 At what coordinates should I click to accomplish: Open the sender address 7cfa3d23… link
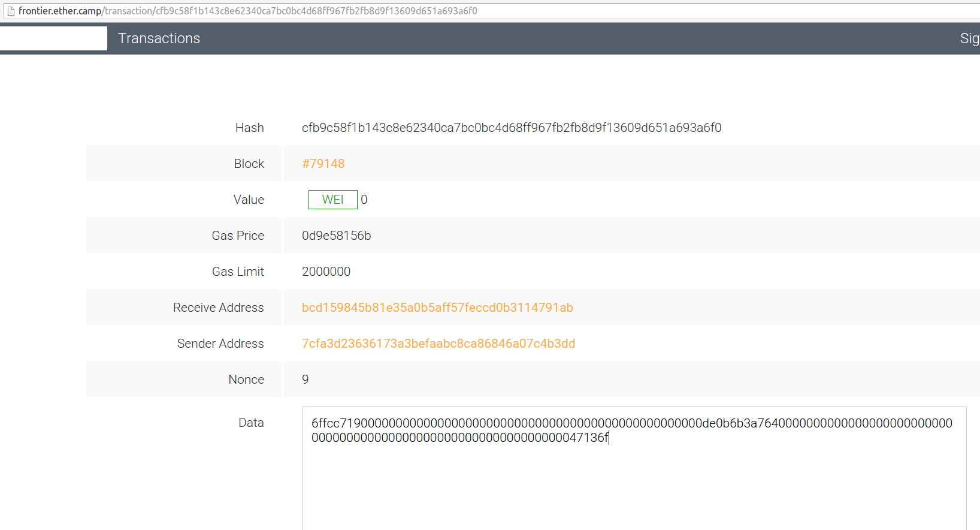tap(438, 344)
